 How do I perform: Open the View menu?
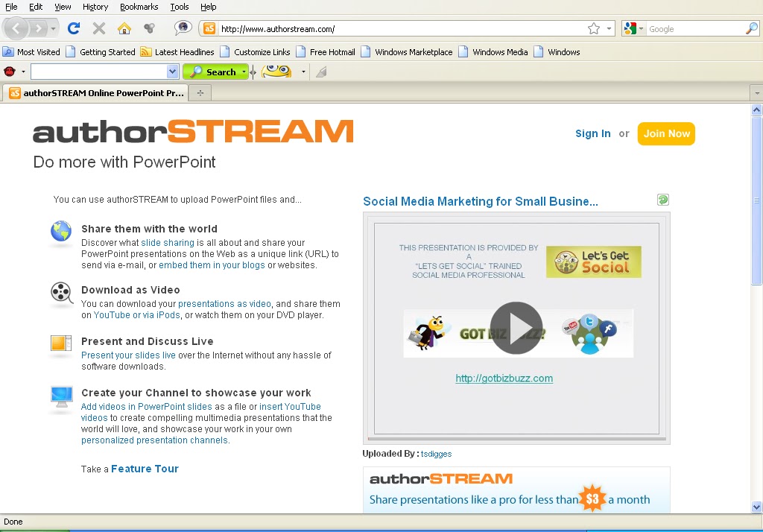pos(63,7)
